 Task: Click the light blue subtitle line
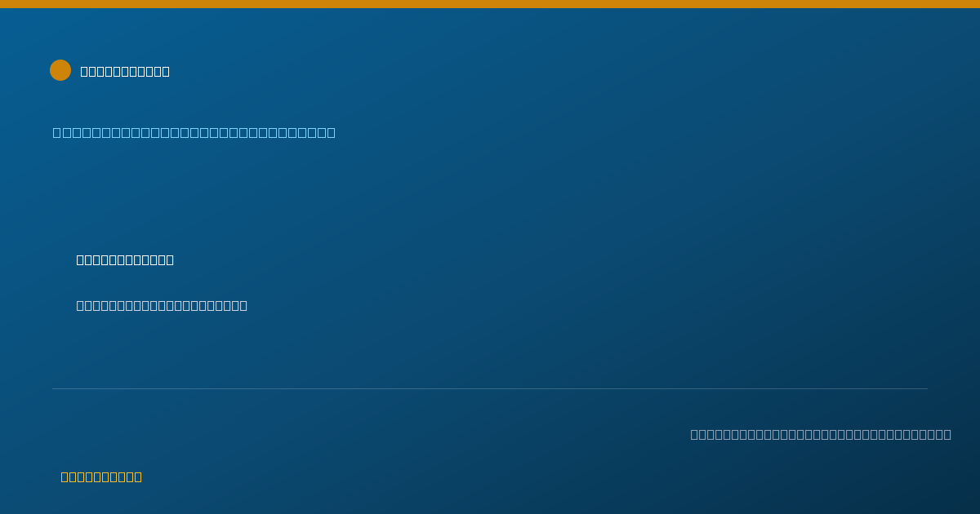point(194,132)
